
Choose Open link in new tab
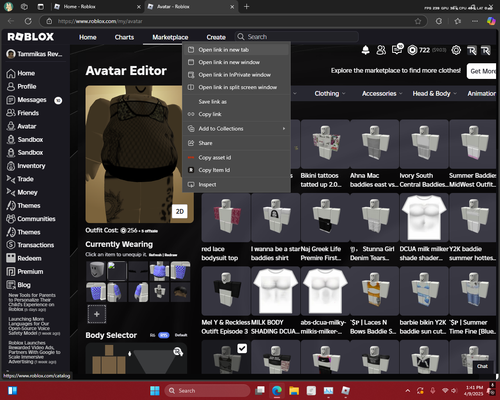tap(236, 50)
